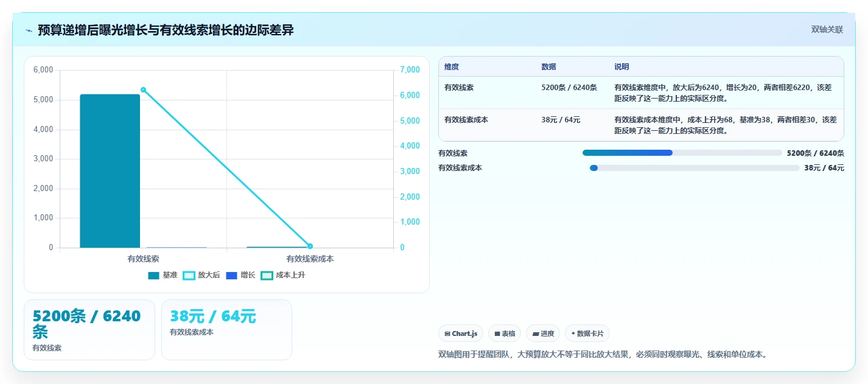Screen dimensions: 868x384
Task: Click the description text in 有效线索 row
Action: 723,93
